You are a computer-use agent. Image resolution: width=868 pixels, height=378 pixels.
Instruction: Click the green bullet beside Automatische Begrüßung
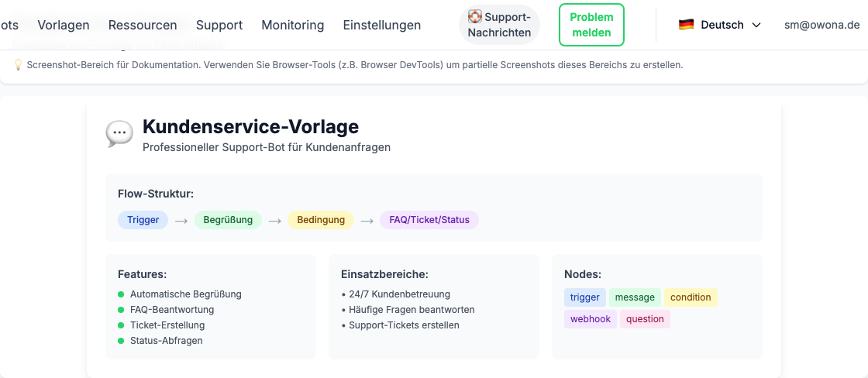[121, 294]
